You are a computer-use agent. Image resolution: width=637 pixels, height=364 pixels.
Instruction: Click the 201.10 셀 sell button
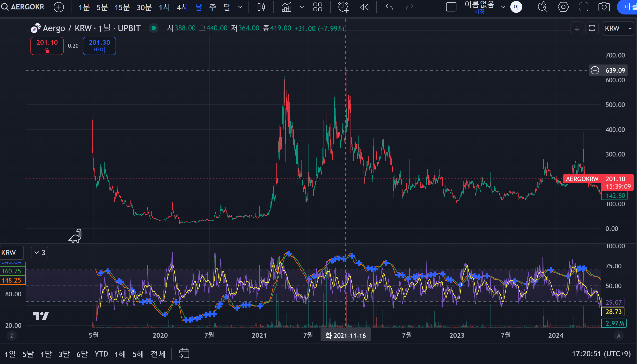click(47, 46)
